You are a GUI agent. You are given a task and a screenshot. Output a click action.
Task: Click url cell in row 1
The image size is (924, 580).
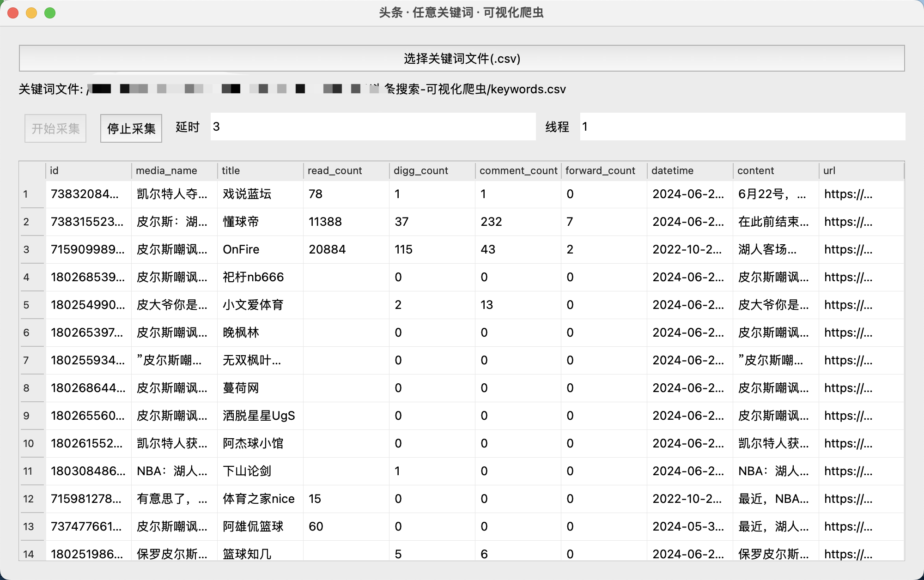(861, 194)
